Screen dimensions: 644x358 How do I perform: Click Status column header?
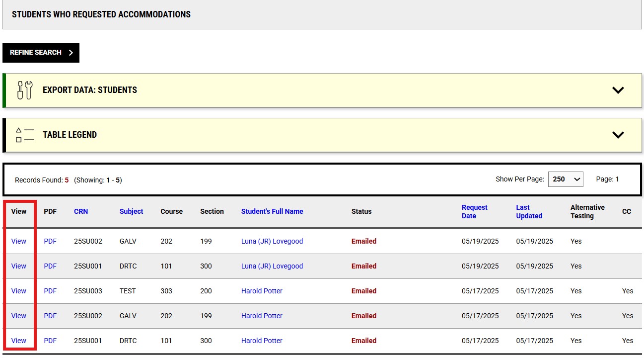[x=361, y=211]
